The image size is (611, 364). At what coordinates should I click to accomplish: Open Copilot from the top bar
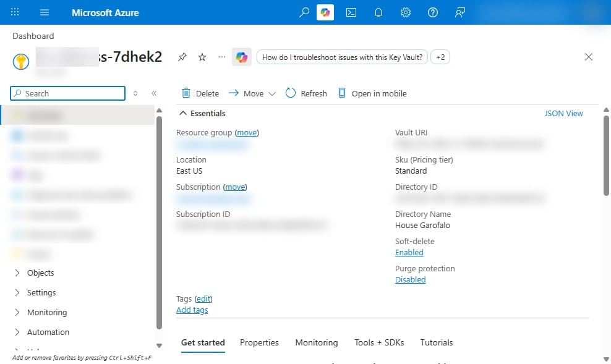[x=325, y=12]
